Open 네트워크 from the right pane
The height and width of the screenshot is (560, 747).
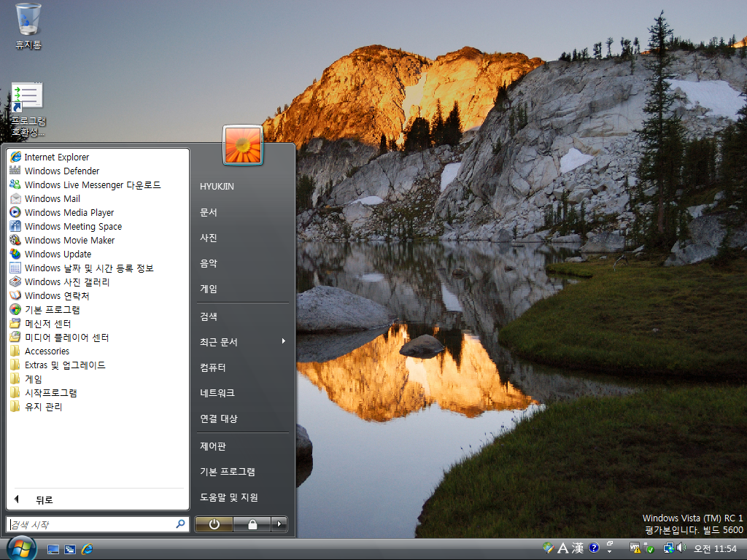tap(243, 393)
